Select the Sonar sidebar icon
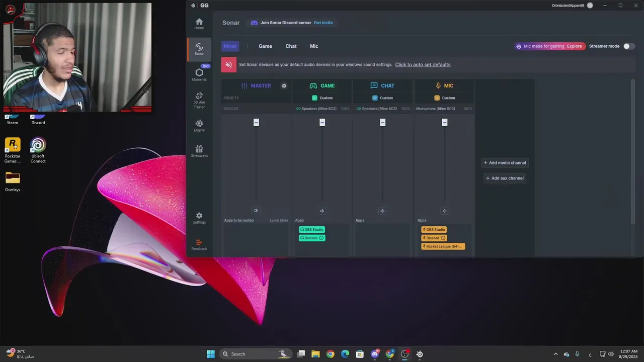 click(199, 49)
